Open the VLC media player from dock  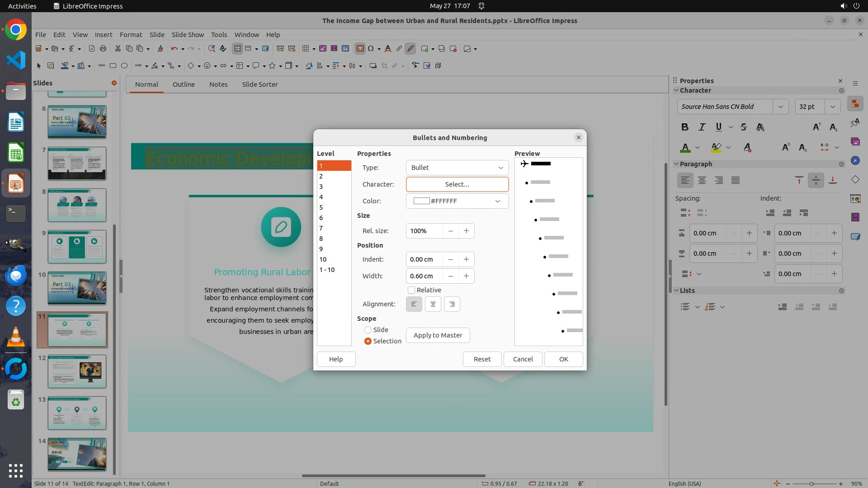[x=16, y=337]
